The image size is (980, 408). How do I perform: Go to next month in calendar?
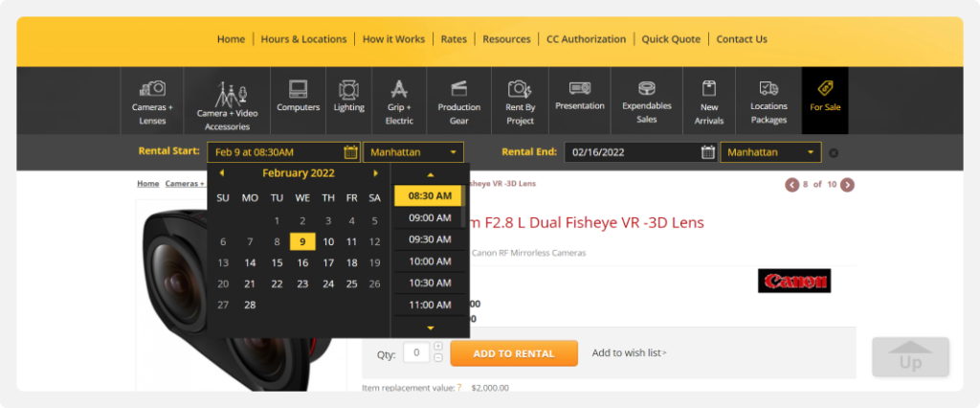coord(376,173)
